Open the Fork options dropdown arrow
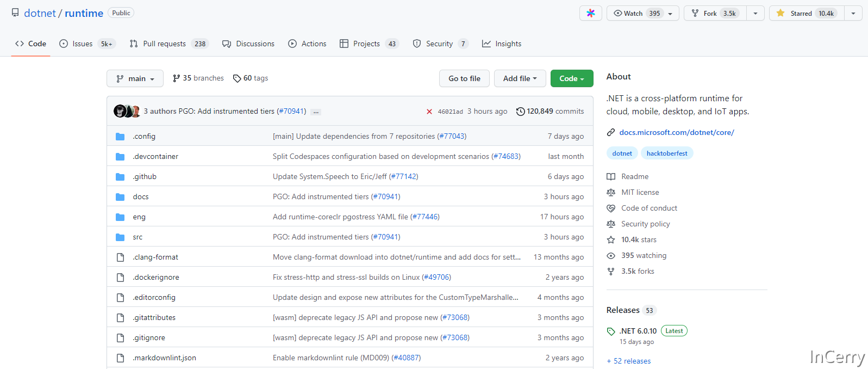Viewport: 868px width, 369px height. pos(755,14)
